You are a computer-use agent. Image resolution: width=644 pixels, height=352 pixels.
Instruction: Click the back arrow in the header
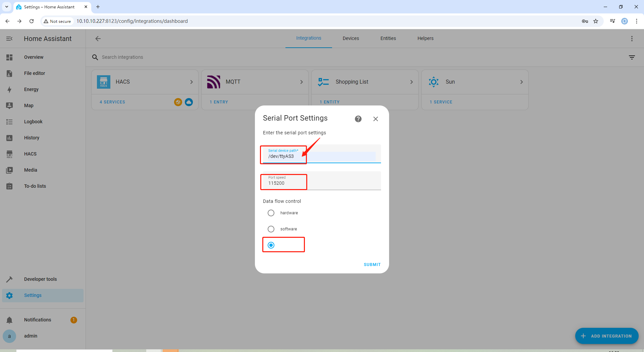click(x=98, y=39)
